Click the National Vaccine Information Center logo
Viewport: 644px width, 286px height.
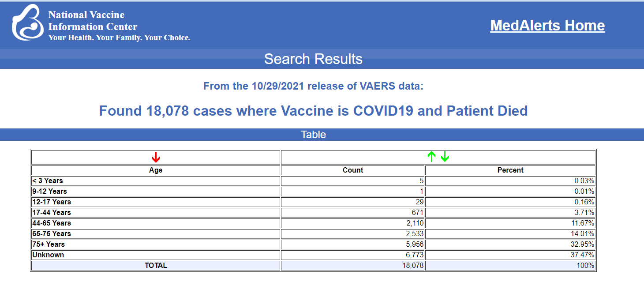(x=27, y=23)
